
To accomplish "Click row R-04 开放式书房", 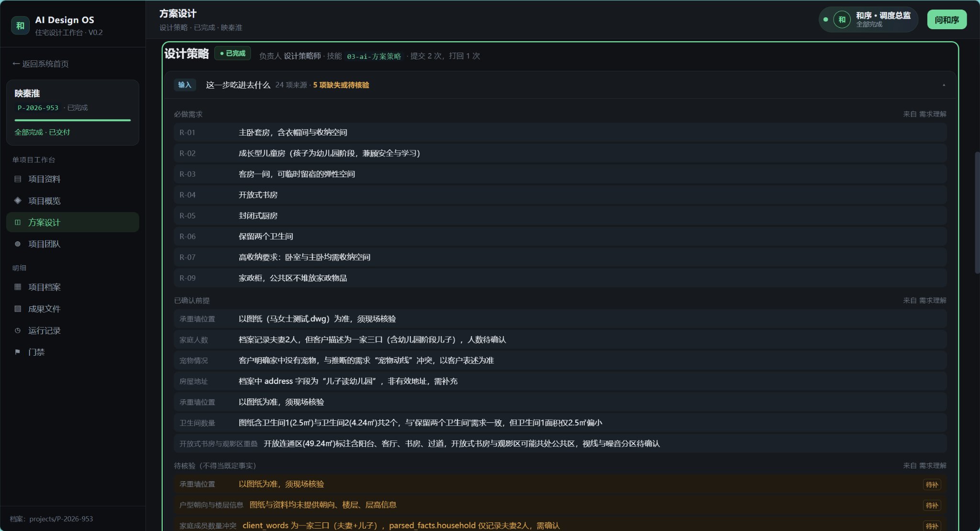I will tap(560, 195).
